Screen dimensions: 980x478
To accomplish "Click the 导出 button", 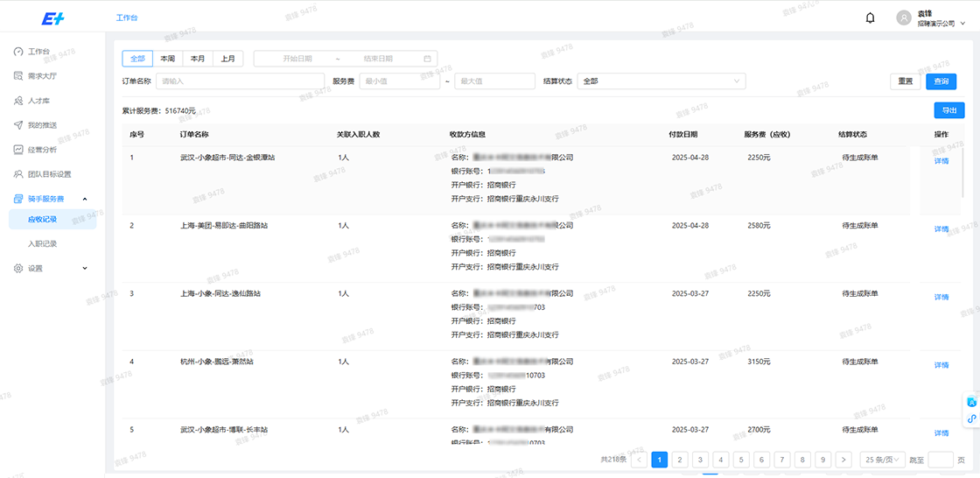I will (949, 110).
